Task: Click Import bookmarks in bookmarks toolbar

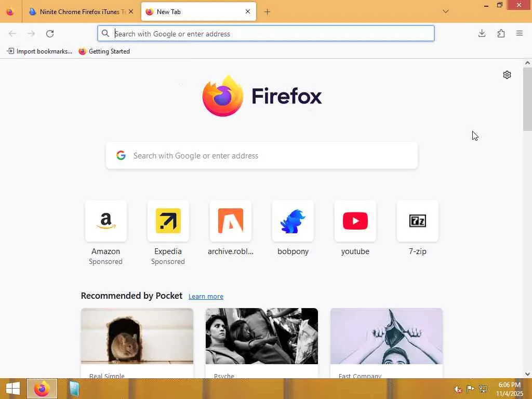Action: pos(39,51)
